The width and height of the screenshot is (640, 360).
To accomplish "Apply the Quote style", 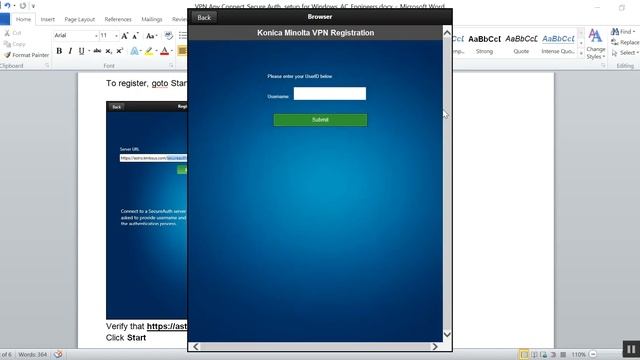I will [x=521, y=44].
